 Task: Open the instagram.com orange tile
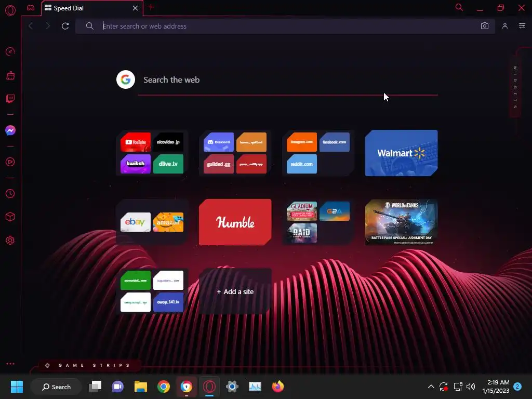tap(302, 142)
